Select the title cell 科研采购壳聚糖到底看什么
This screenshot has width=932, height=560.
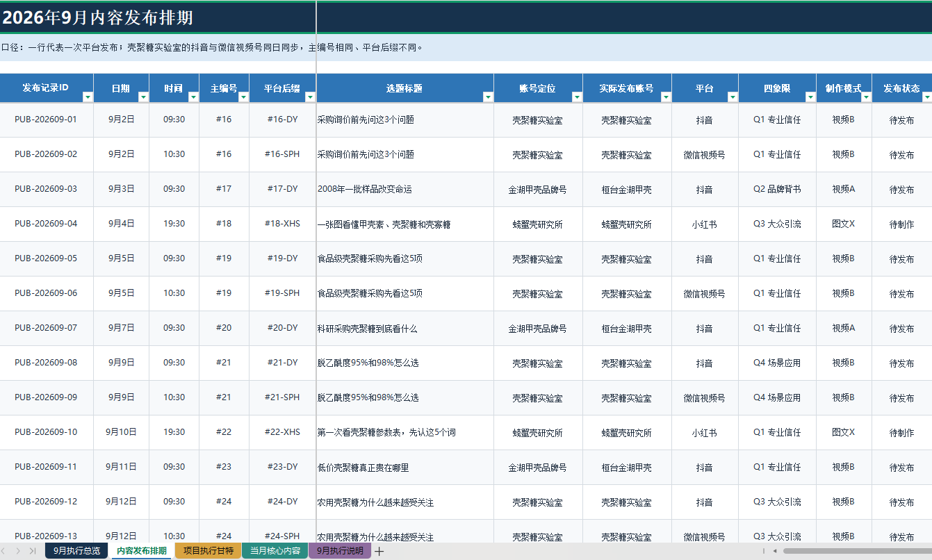coord(404,328)
